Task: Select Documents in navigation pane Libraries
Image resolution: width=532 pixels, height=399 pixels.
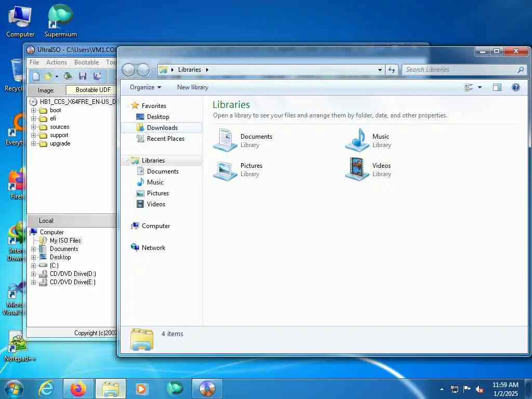Action: (163, 171)
